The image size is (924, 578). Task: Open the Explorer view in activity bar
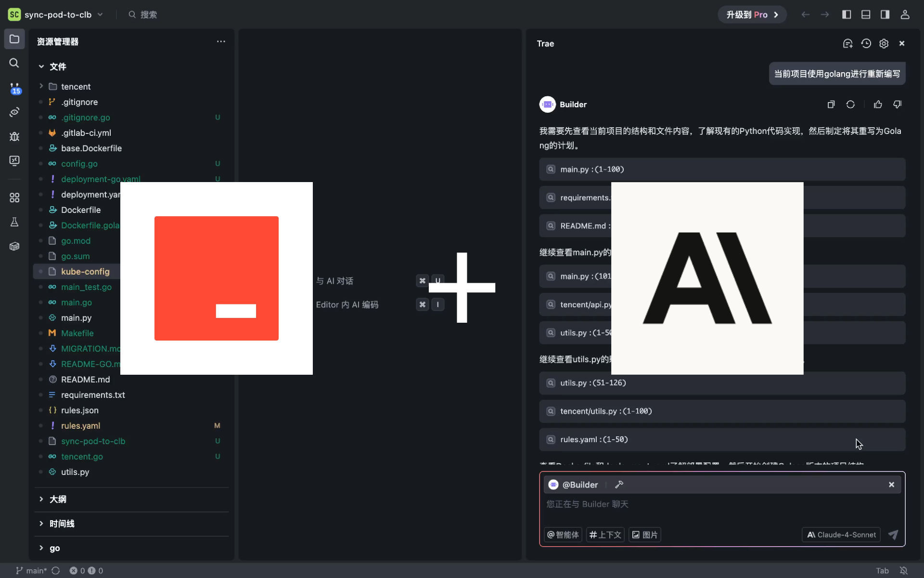click(x=14, y=39)
